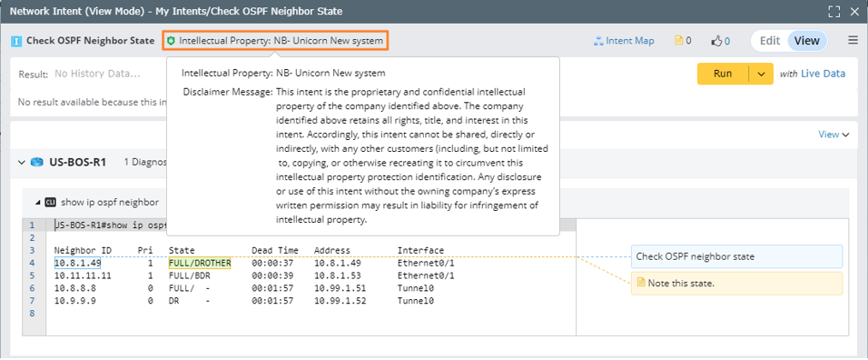Collapse the show ip ospf neighbor command
This screenshot has width=868, height=360.
click(x=37, y=203)
